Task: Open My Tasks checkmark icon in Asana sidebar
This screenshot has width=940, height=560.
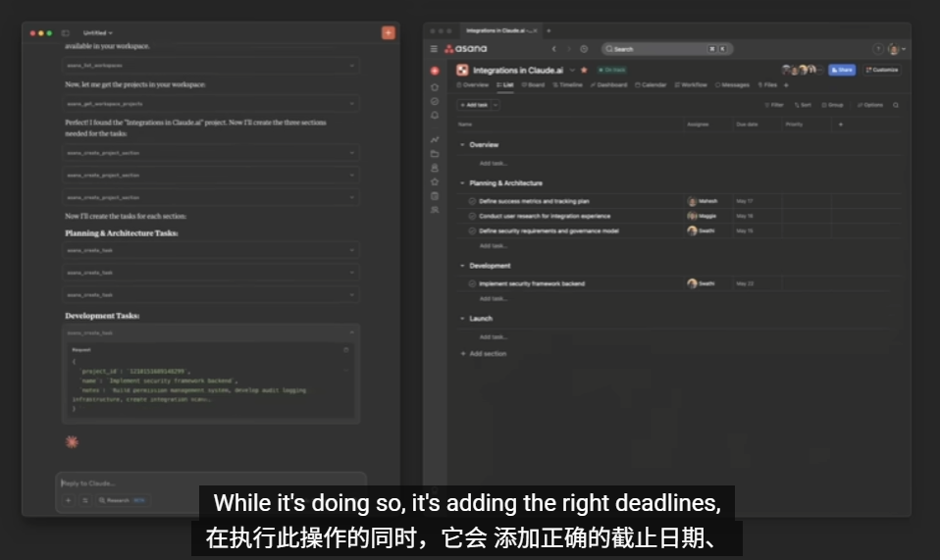Action: click(x=435, y=101)
